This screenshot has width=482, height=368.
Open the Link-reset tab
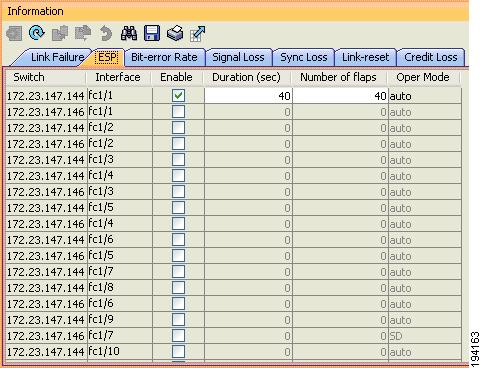click(366, 57)
